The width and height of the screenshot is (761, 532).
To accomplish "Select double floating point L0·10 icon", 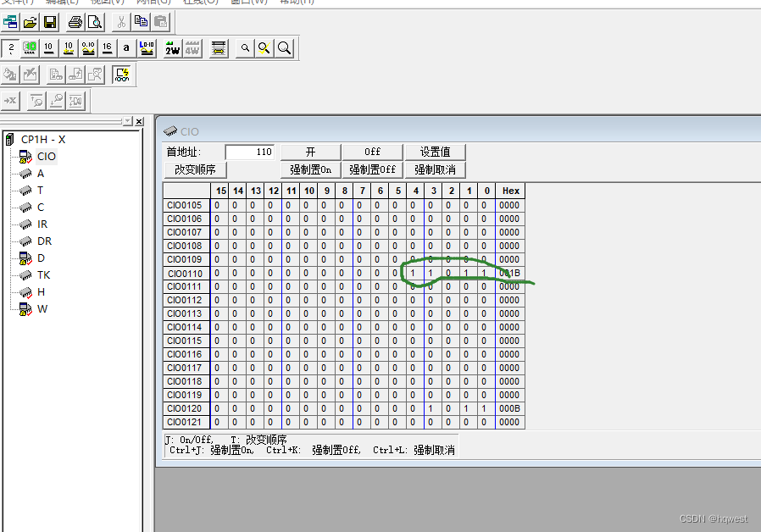I will click(147, 48).
